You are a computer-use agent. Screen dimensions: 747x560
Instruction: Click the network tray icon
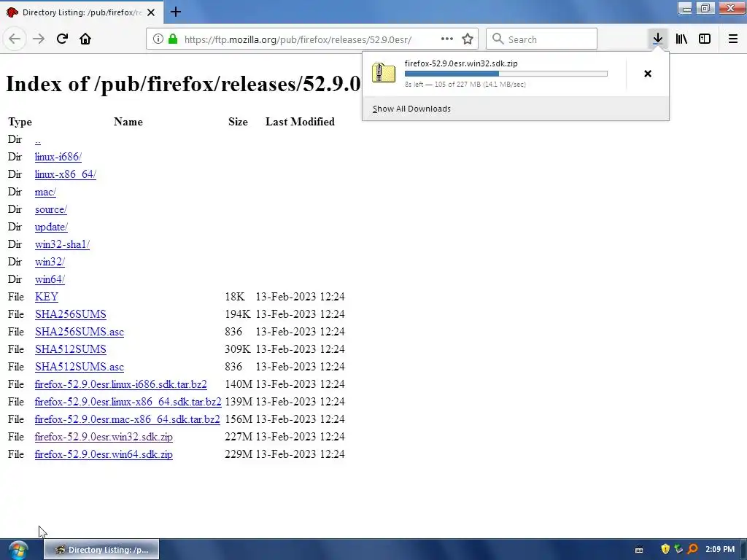679,550
